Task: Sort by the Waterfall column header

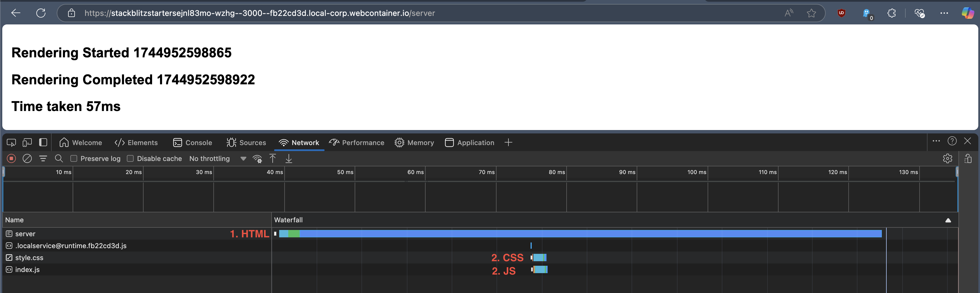Action: pos(615,220)
